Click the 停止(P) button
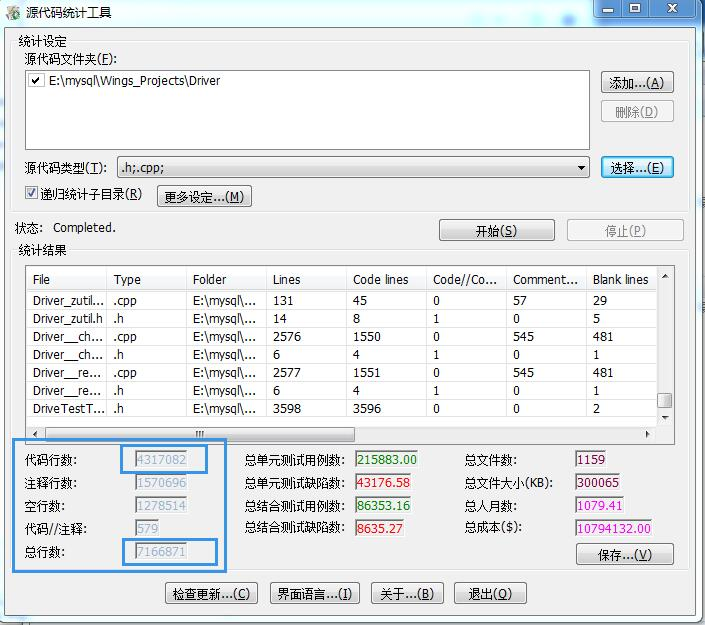The image size is (705, 625). [x=625, y=231]
